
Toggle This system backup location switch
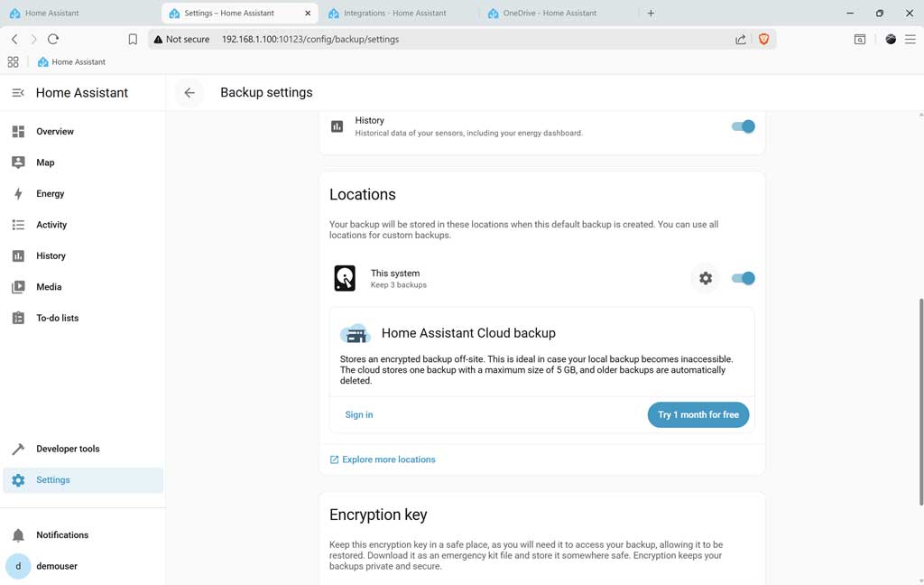[x=744, y=278]
